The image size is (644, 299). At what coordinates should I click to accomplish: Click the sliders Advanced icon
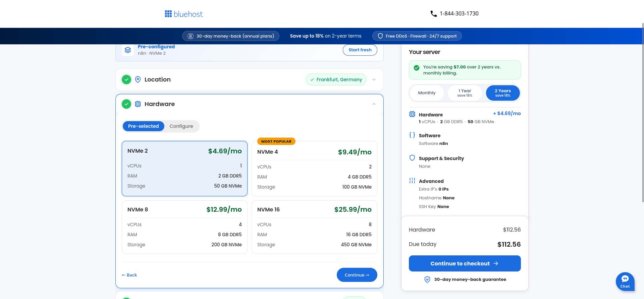[412, 181]
